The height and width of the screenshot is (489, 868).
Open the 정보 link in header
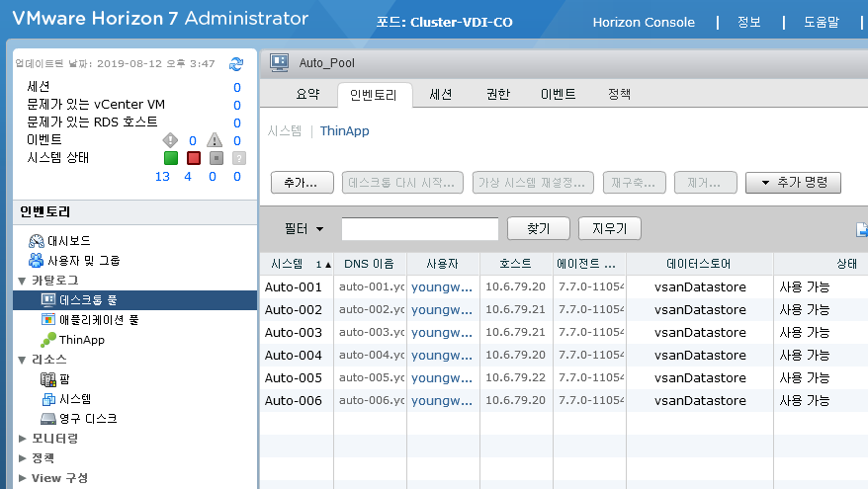pyautogui.click(x=749, y=22)
